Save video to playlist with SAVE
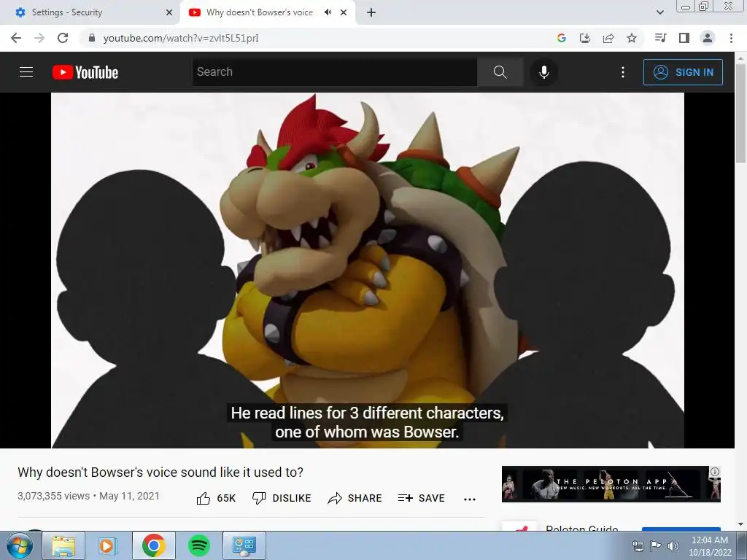Viewport: 747px width, 560px height. [x=421, y=498]
